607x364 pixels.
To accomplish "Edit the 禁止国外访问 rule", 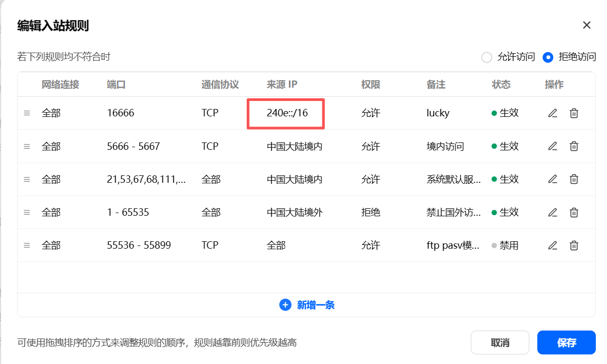I will (552, 213).
